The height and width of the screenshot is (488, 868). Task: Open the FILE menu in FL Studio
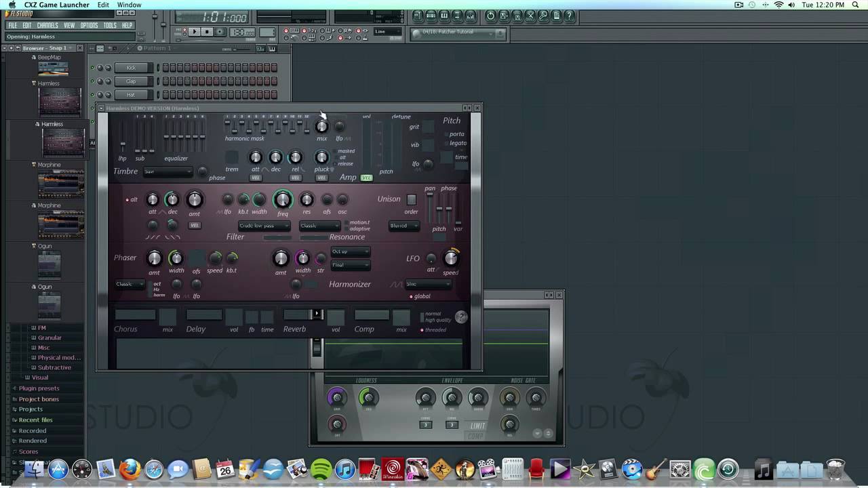pos(12,25)
